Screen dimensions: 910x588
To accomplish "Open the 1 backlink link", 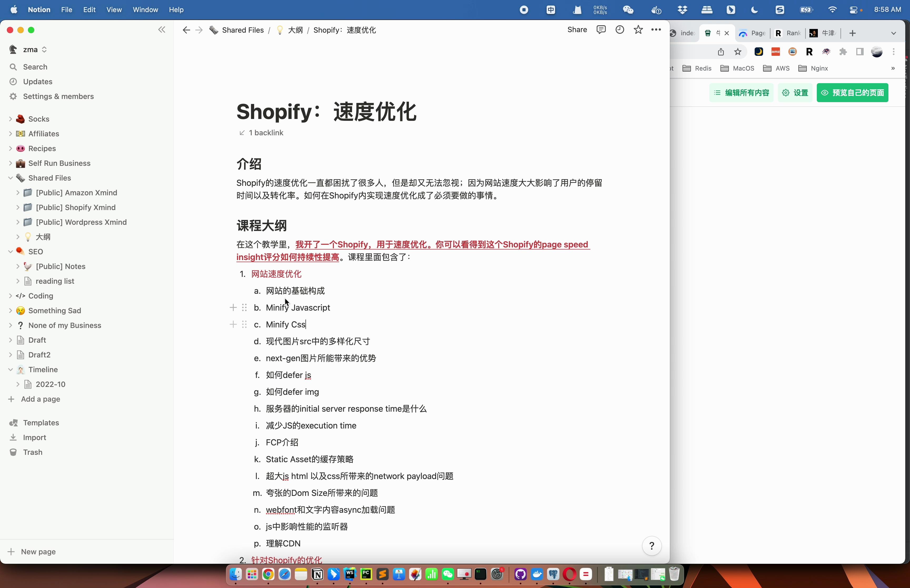I will pos(261,133).
